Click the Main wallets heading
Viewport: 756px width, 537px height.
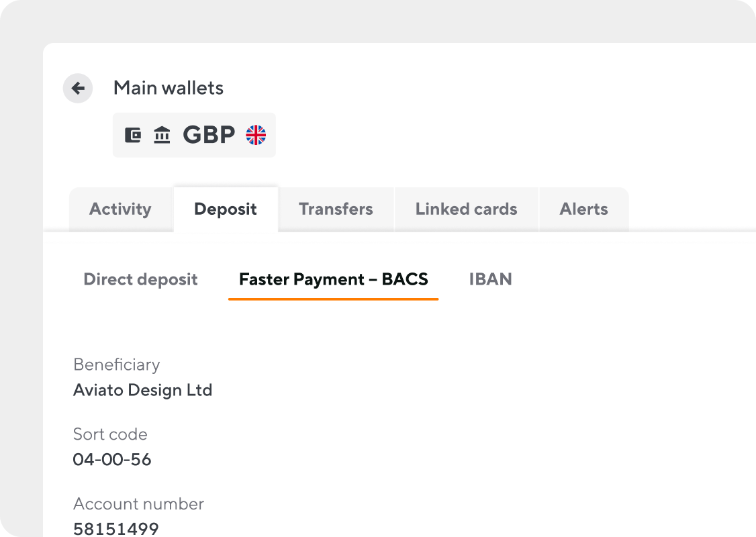(x=169, y=88)
